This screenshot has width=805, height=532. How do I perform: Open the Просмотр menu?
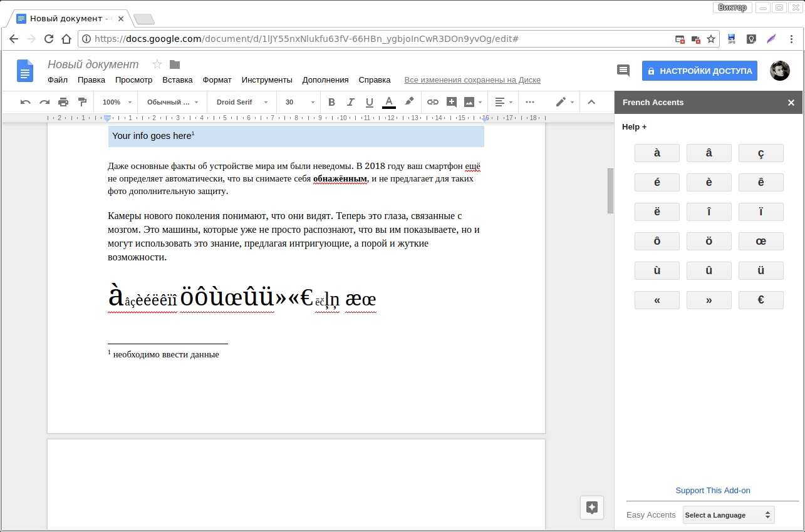click(133, 80)
